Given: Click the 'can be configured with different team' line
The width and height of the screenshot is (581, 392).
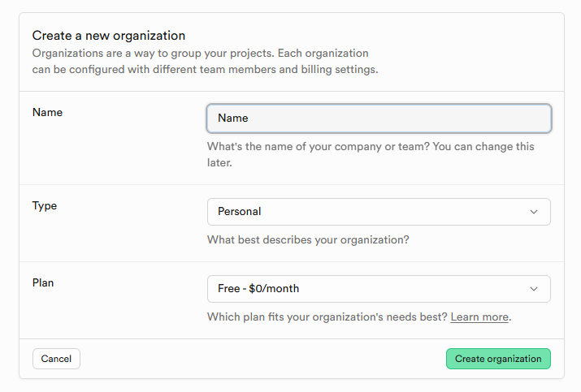Looking at the screenshot, I should click(205, 70).
